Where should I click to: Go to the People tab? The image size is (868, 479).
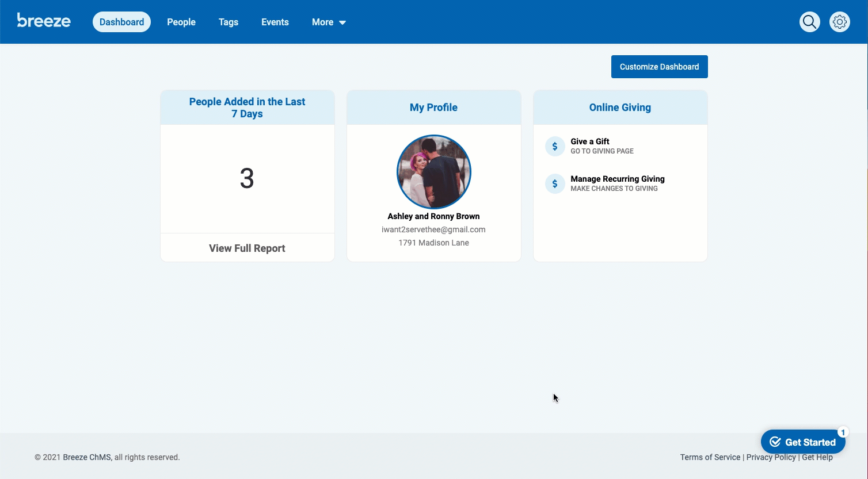pos(181,22)
